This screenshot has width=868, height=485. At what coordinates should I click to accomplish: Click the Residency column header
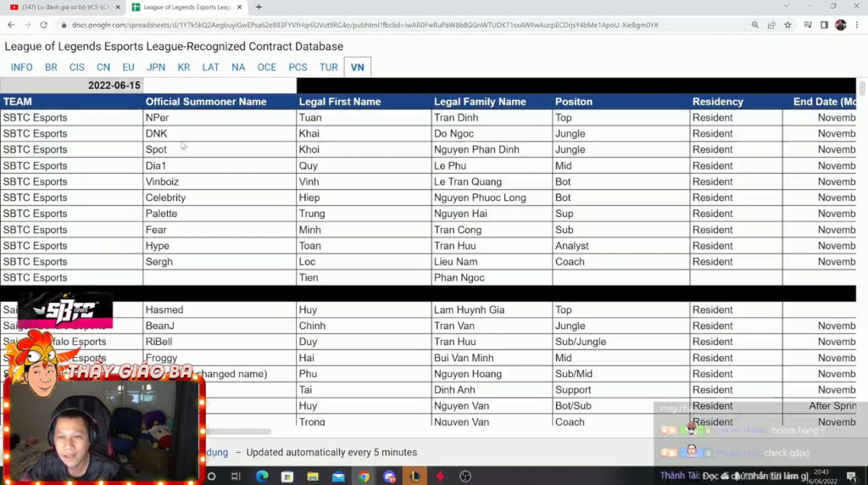click(x=737, y=101)
